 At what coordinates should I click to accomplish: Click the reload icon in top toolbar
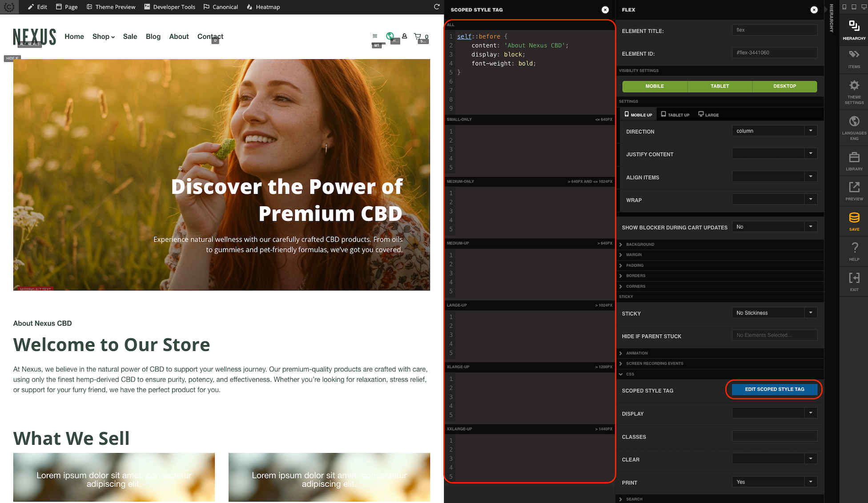pyautogui.click(x=437, y=7)
